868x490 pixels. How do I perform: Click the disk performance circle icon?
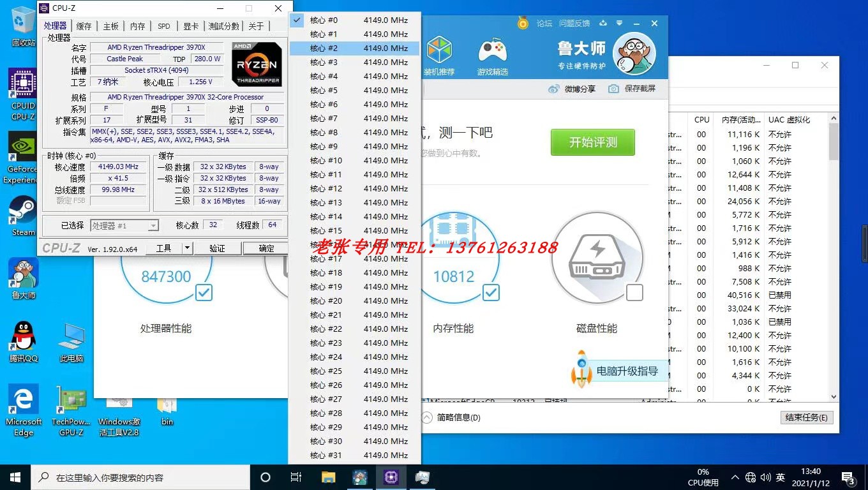click(597, 258)
